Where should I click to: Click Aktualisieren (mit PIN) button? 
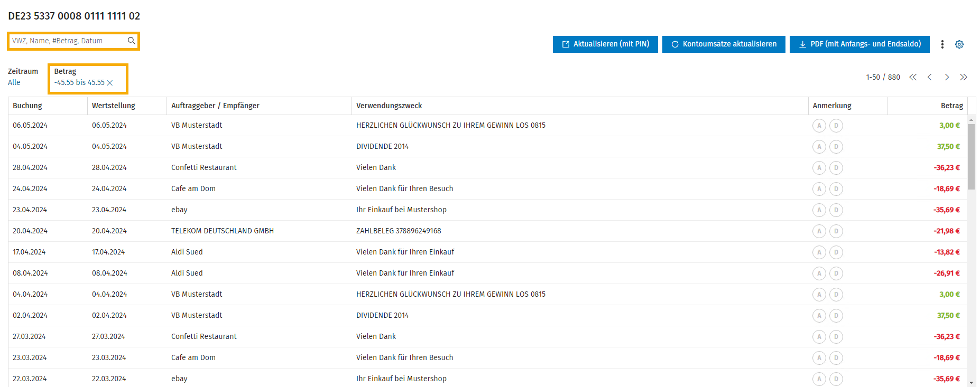click(x=605, y=44)
